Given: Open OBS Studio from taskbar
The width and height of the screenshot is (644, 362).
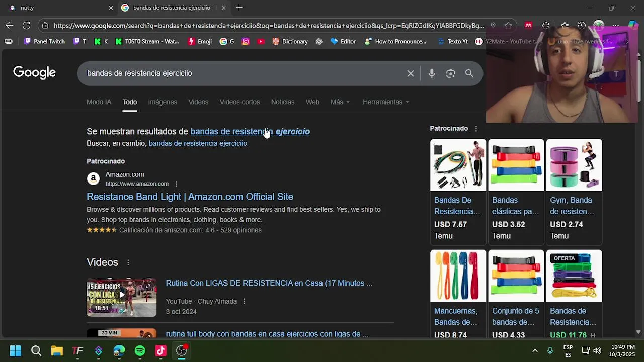Looking at the screenshot, I should [x=182, y=351].
